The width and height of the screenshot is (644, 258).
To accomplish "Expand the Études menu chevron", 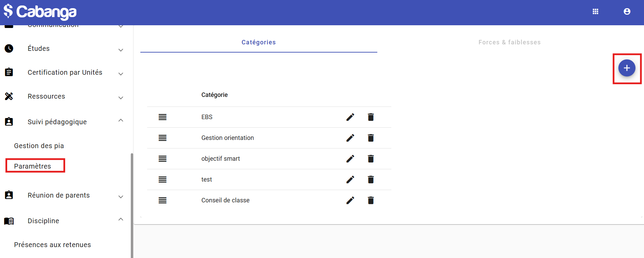I will [121, 50].
